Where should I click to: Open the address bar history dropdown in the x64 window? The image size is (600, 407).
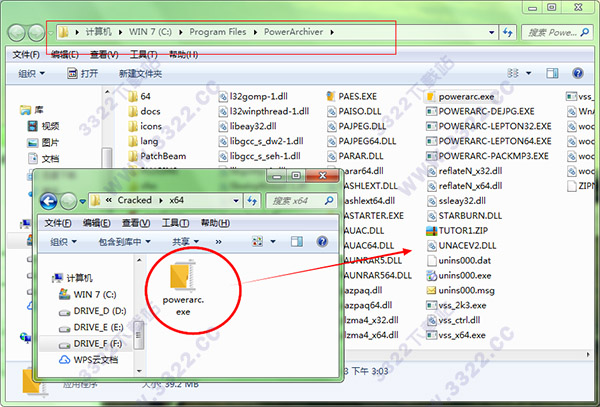pos(236,200)
